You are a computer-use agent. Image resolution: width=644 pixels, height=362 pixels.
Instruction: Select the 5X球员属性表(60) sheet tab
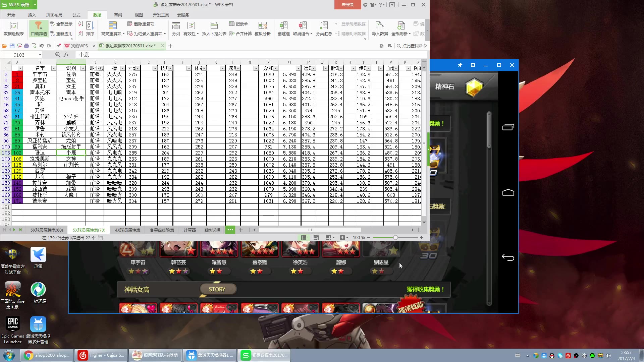coord(47,230)
